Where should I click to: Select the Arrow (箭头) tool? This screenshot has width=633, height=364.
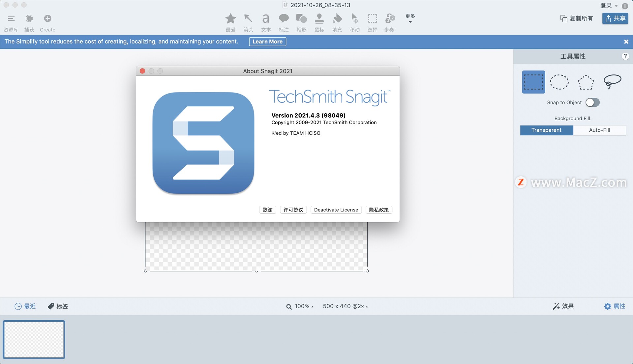coord(248,23)
